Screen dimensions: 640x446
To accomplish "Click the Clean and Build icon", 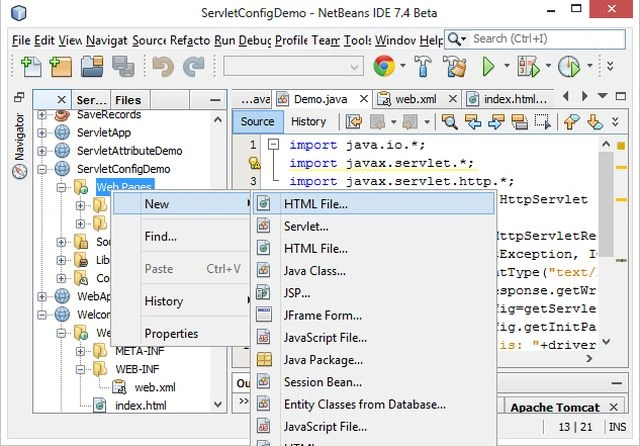I will tap(454, 67).
